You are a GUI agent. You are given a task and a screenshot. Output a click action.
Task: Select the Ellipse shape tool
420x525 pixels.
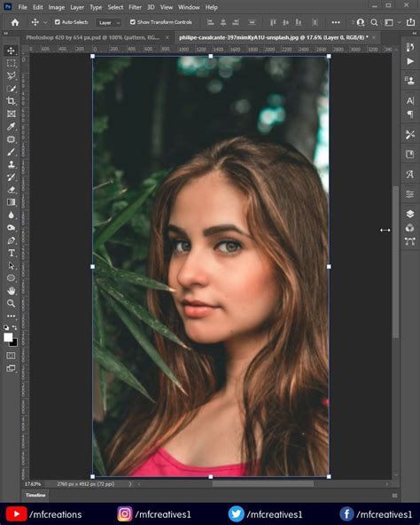tap(11, 278)
